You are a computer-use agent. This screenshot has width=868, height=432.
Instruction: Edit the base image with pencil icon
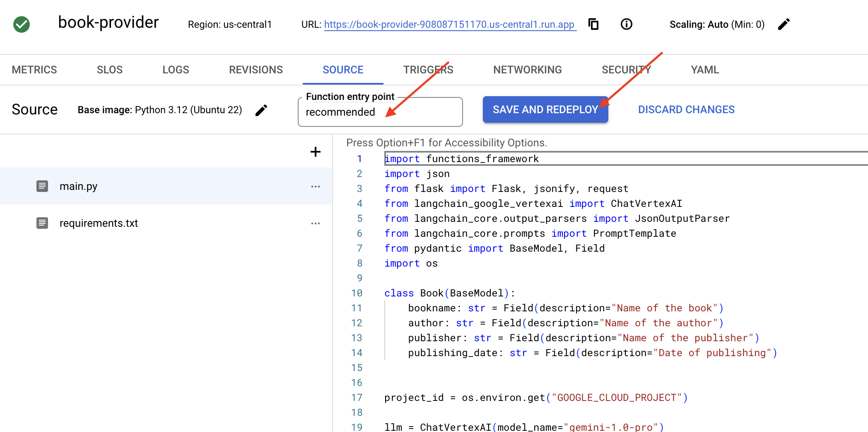pos(261,110)
